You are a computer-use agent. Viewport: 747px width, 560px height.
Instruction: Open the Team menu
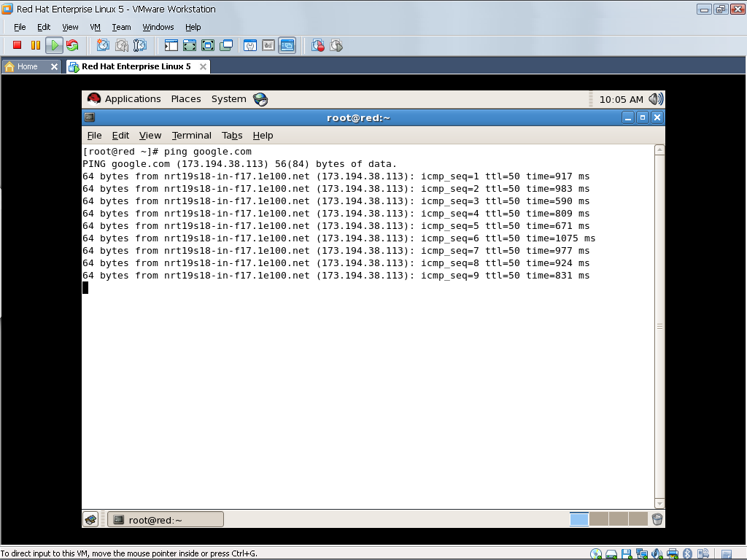[121, 27]
